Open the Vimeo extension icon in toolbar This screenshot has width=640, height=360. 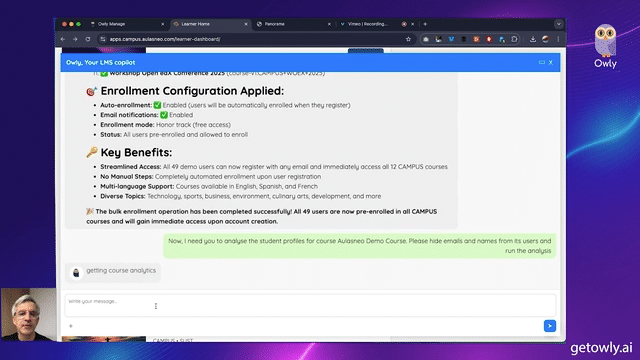pyautogui.click(x=451, y=39)
